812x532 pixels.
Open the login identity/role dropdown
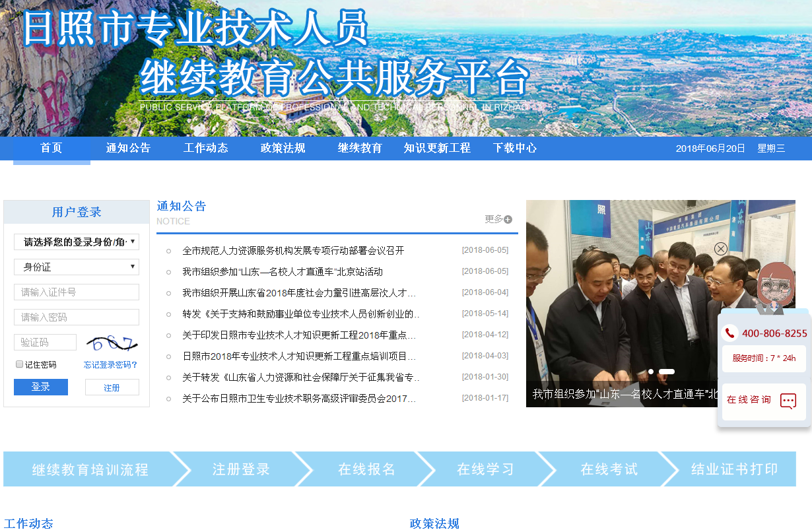point(77,242)
